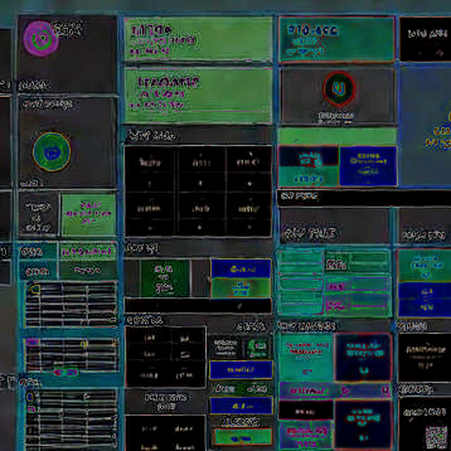Click the yellow marker icon atop first striped table
451x451 pixels.
(x=34, y=289)
